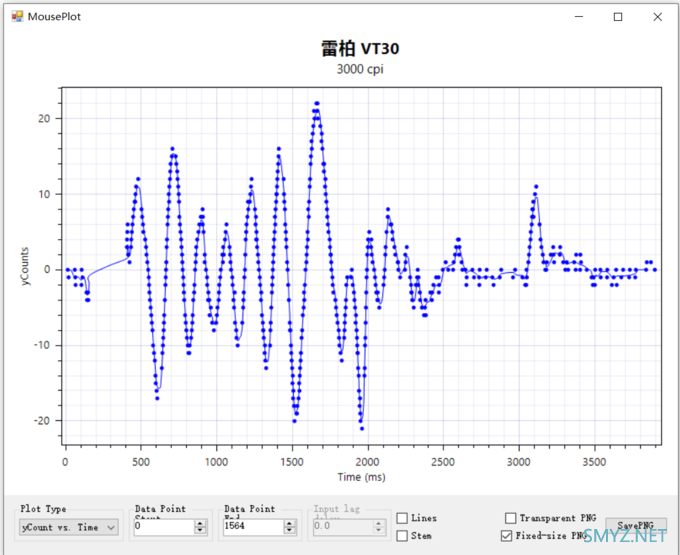Click the 3000 cpi subtitle
This screenshot has height=555, width=680.
pos(360,69)
